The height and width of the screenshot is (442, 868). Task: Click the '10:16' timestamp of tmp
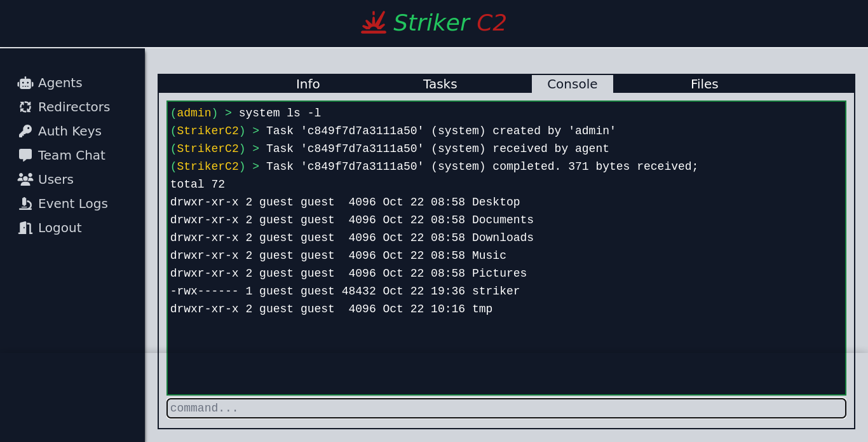(x=448, y=309)
